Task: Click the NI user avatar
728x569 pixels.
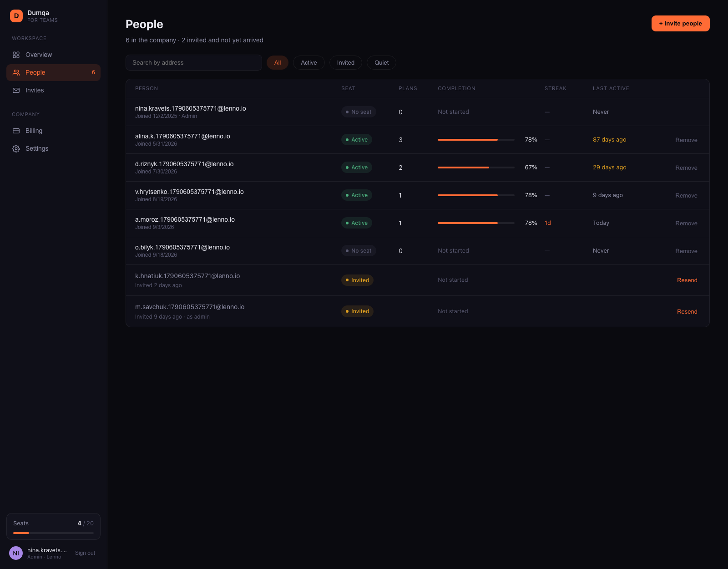Action: pyautogui.click(x=16, y=553)
